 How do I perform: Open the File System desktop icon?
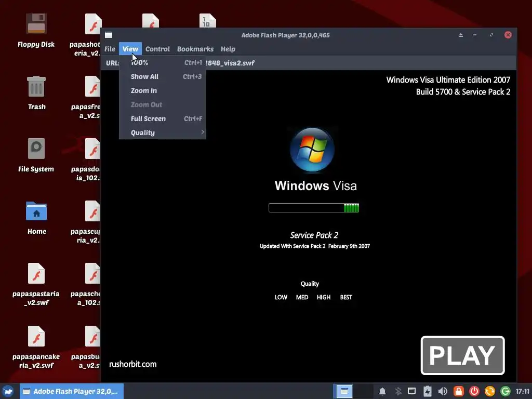point(36,149)
